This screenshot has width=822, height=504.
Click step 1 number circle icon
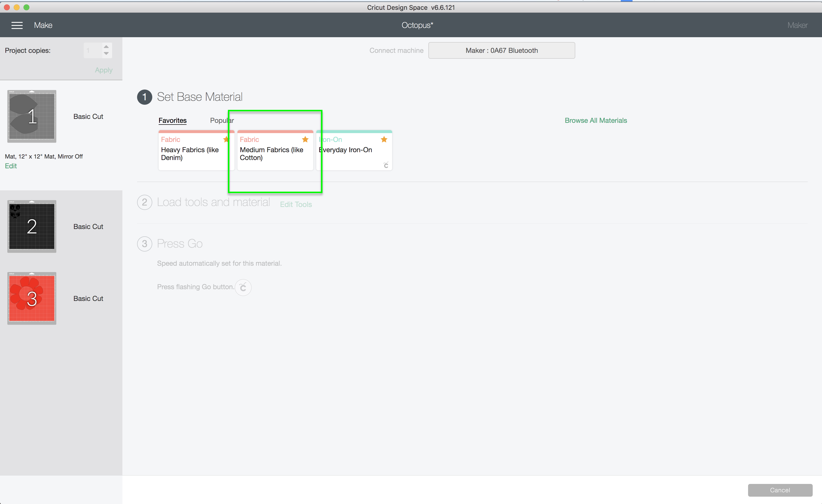coord(144,97)
